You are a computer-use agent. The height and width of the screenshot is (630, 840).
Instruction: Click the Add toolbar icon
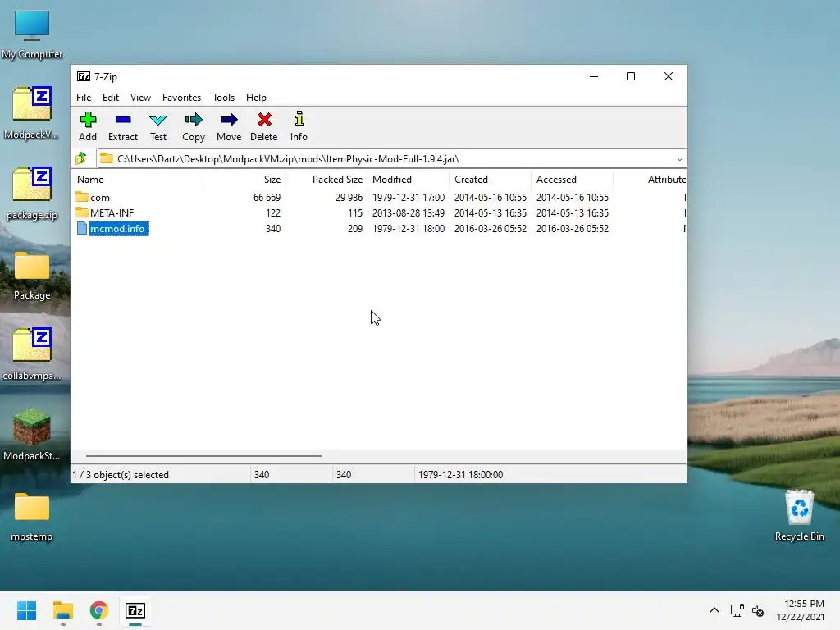pyautogui.click(x=88, y=126)
